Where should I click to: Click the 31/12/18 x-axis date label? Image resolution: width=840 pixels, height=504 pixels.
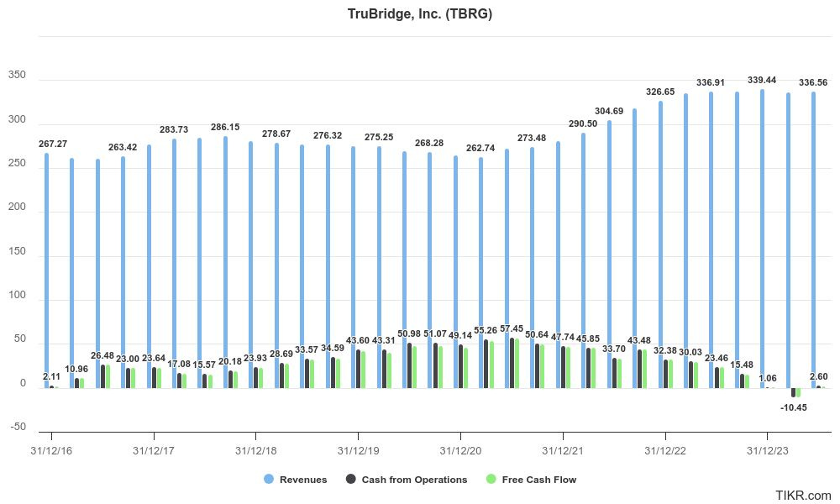[255, 451]
